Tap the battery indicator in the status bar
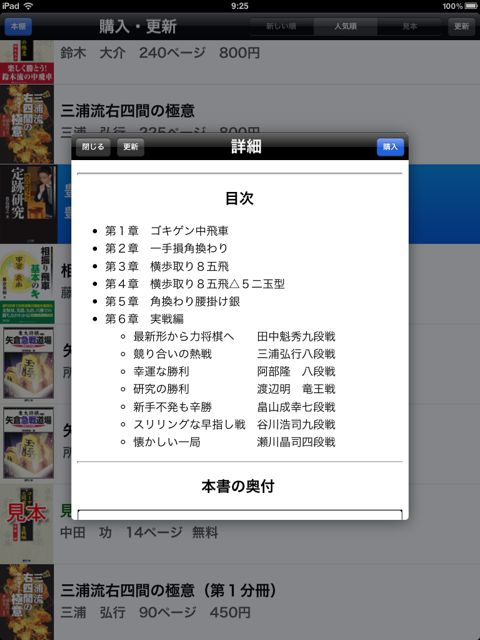This screenshot has width=480, height=640. pos(471,6)
